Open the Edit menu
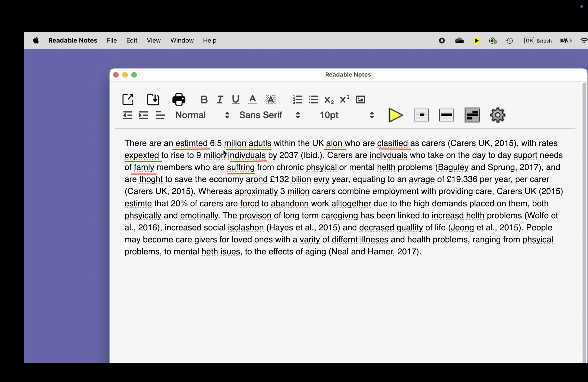Screen dimensions: 588x382 pyautogui.click(x=132, y=40)
